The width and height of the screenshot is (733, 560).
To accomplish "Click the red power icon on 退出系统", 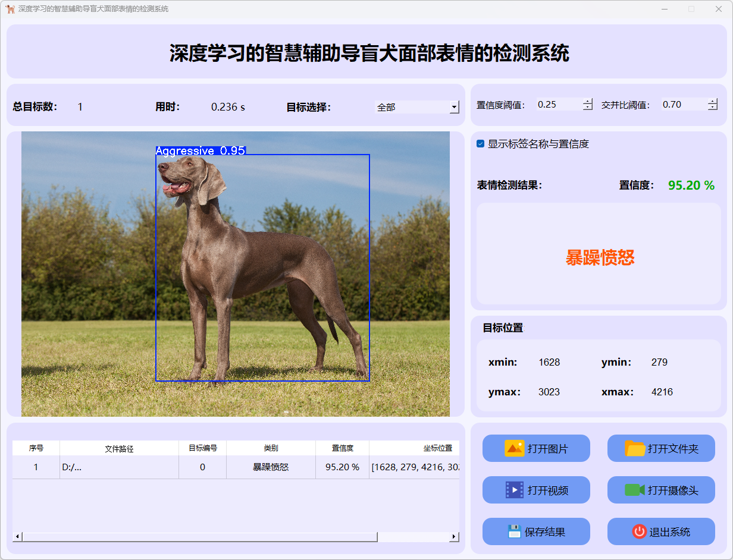I will pos(639,531).
